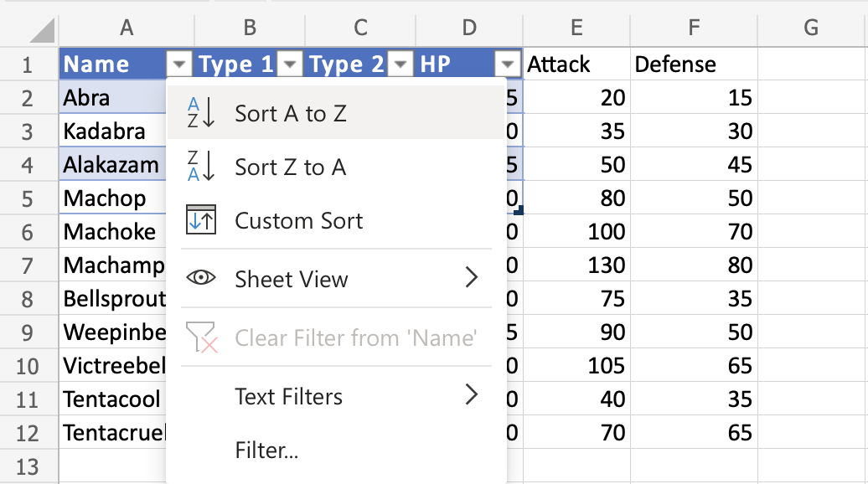Click the Custom Sort icon

coord(201,220)
